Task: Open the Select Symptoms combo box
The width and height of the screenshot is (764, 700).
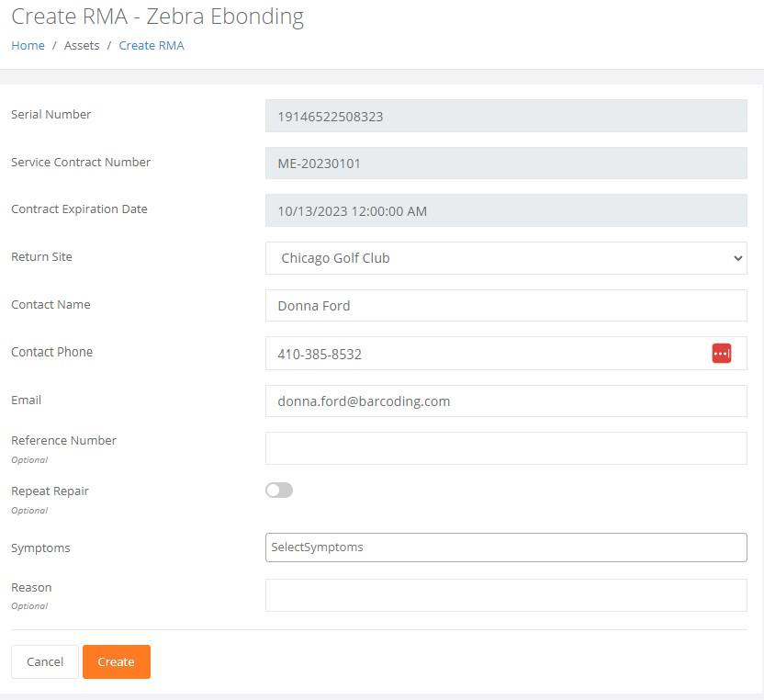Action: tap(506, 547)
